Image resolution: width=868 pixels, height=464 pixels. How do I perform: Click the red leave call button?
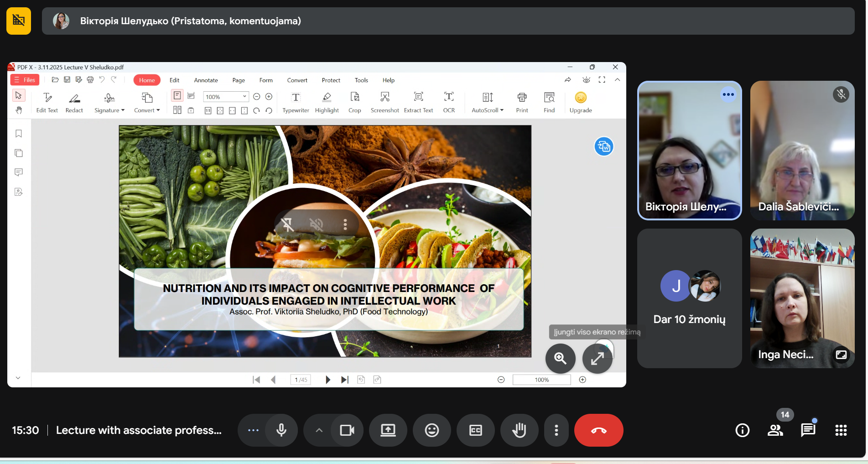coord(598,430)
